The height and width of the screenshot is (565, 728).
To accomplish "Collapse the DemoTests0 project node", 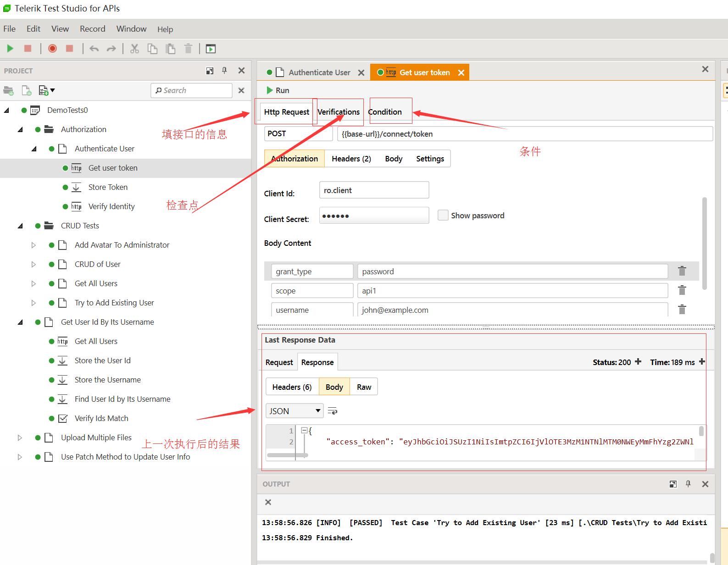I will [x=7, y=110].
